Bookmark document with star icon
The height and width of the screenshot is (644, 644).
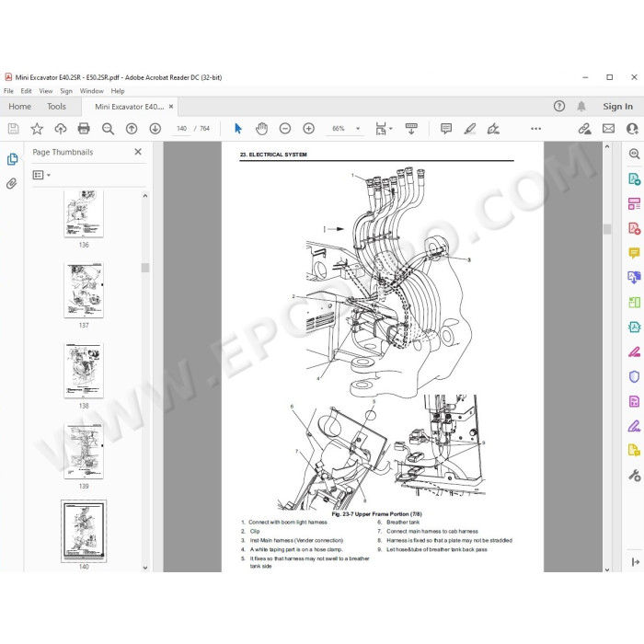pos(37,129)
